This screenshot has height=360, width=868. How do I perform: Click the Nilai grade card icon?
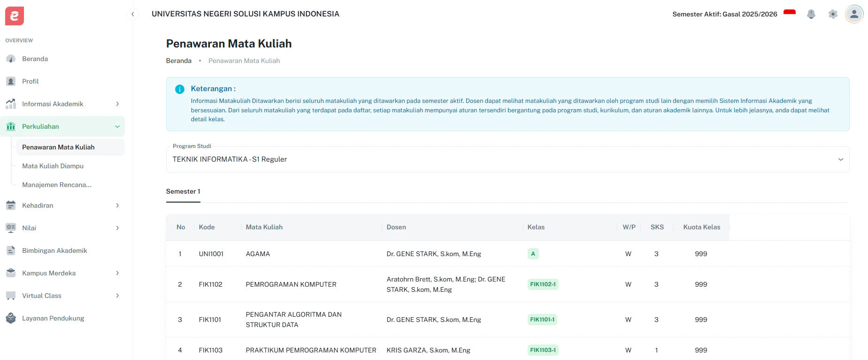point(11,228)
